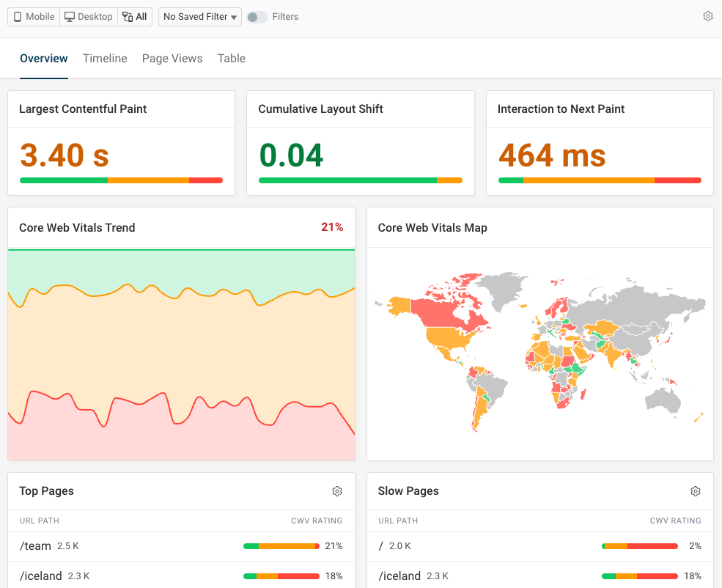Open the Page Views tab

[x=172, y=58]
